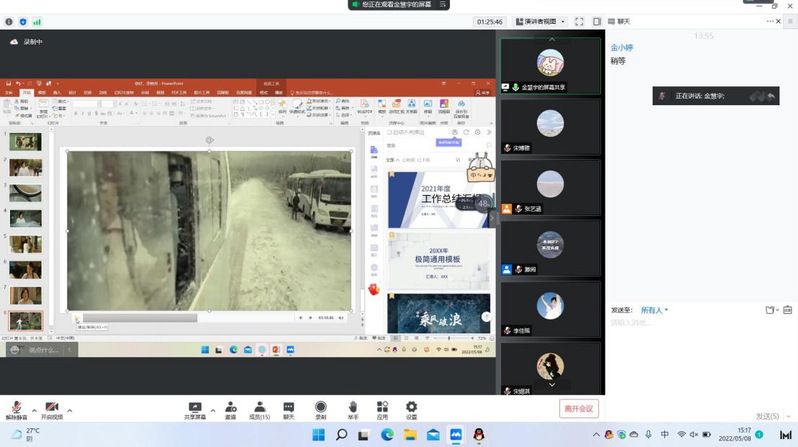
Task: Expand video options arrow beside 开启视频
Action: point(70,409)
